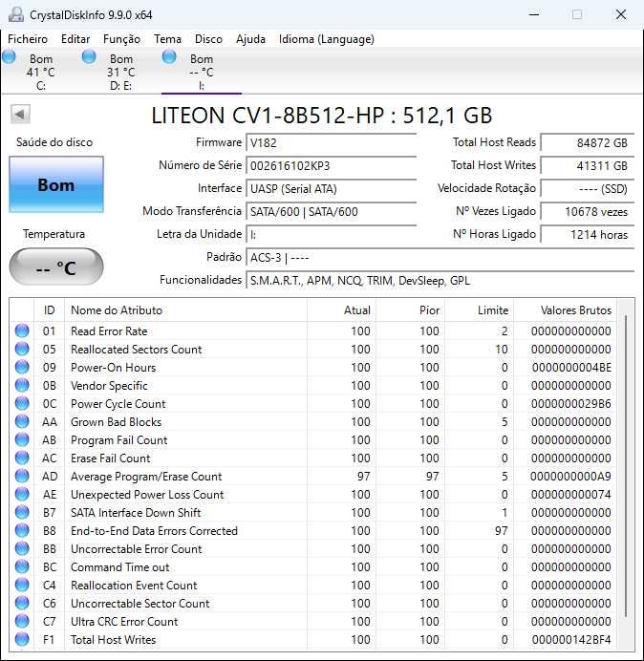
Task: Click the status orb for Reallocated Sectors Count
Action: [x=22, y=349]
